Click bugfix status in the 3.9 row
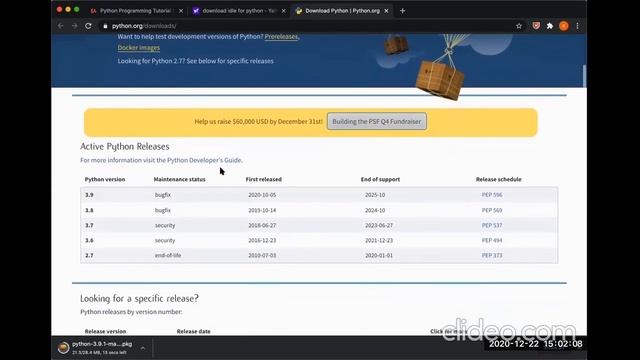 point(163,195)
